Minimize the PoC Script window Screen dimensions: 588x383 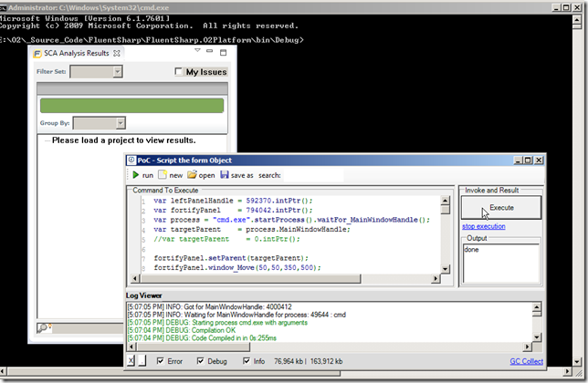(x=518, y=160)
